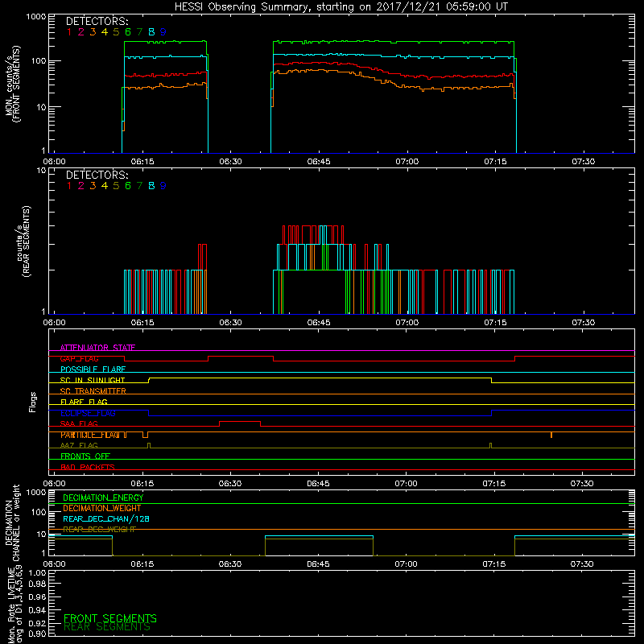Select green detector 6 in rear segments legend
644x644 pixels.
[x=128, y=186]
